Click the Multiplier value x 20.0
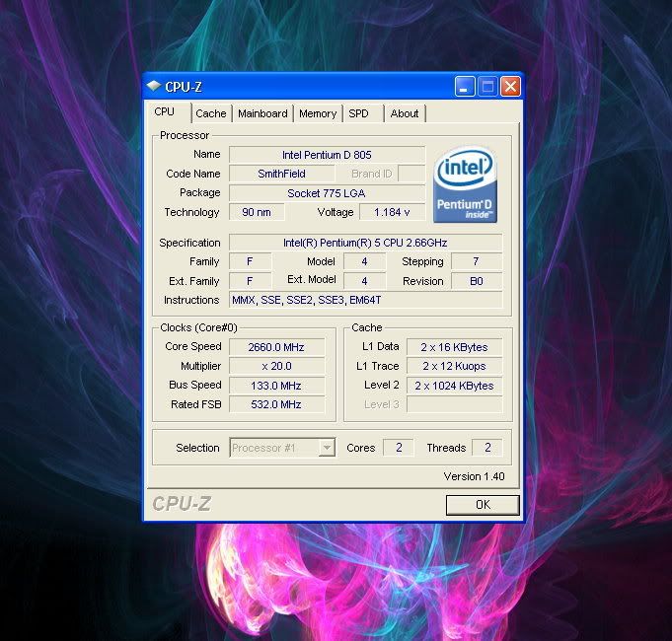 click(277, 366)
